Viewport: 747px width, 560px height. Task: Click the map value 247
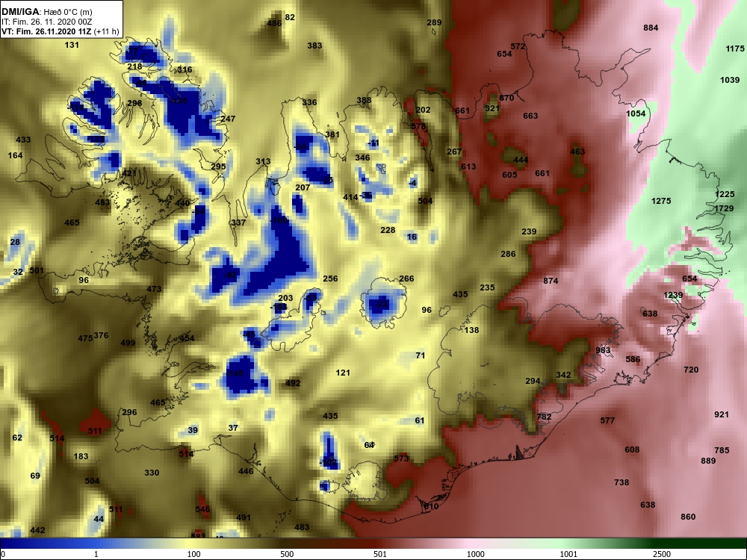click(228, 119)
